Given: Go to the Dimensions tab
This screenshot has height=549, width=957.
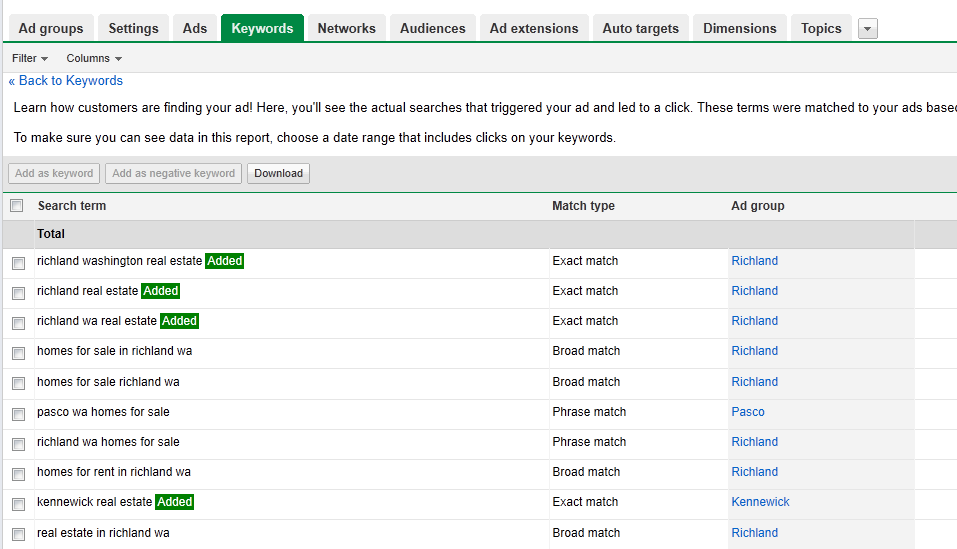Looking at the screenshot, I should (739, 28).
